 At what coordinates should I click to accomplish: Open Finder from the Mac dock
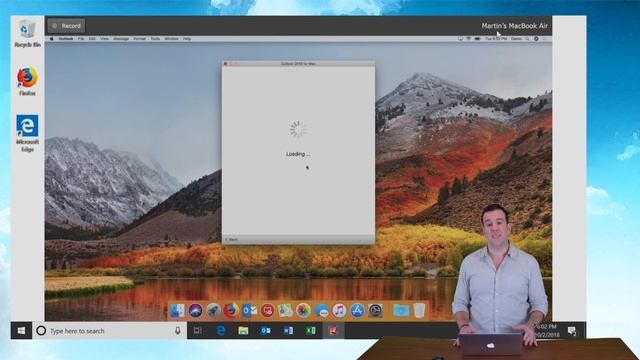(178, 311)
